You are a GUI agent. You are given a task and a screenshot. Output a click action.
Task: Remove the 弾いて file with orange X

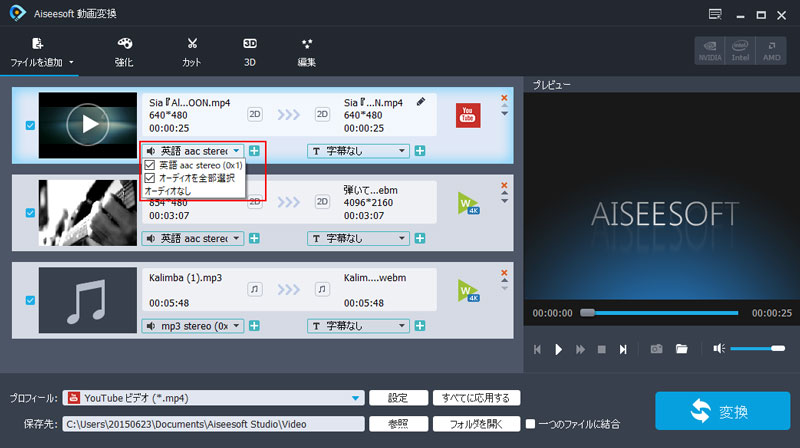(504, 185)
